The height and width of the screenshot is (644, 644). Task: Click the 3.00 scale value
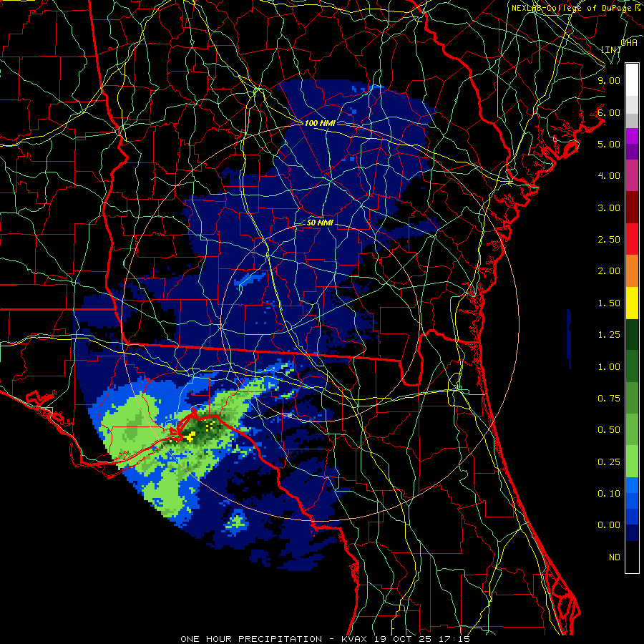[x=609, y=208]
